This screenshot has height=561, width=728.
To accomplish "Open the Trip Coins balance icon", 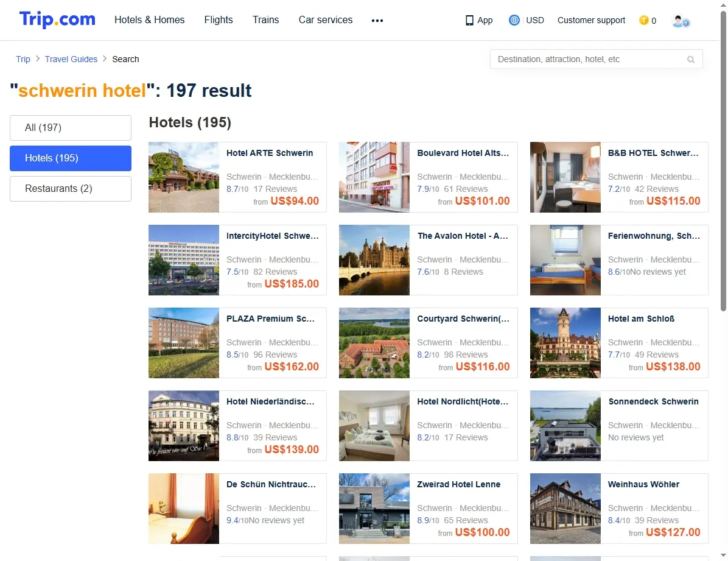I will tap(643, 20).
